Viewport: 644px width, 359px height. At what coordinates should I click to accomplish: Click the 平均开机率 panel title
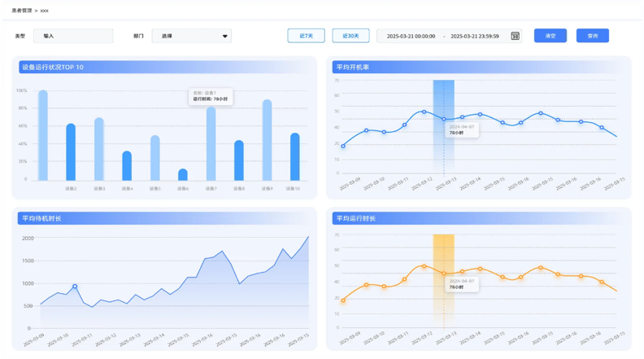point(353,67)
